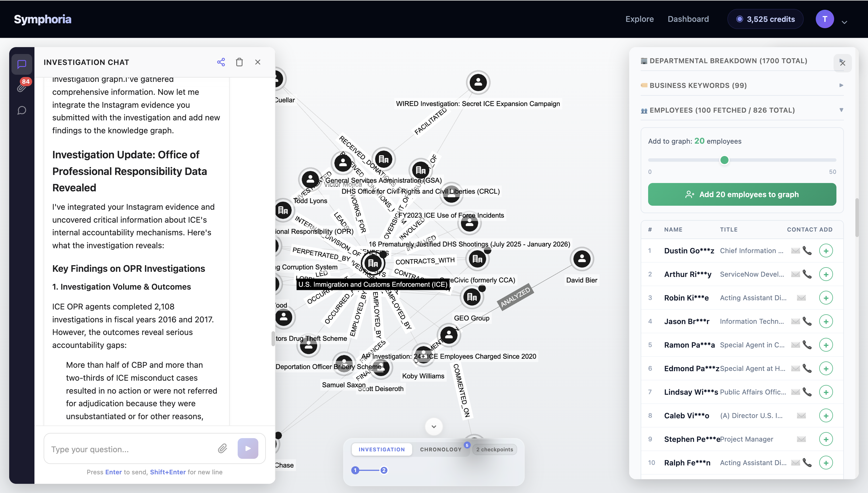This screenshot has height=493, width=868.
Task: Click the trash icon to delete chat
Action: click(239, 62)
